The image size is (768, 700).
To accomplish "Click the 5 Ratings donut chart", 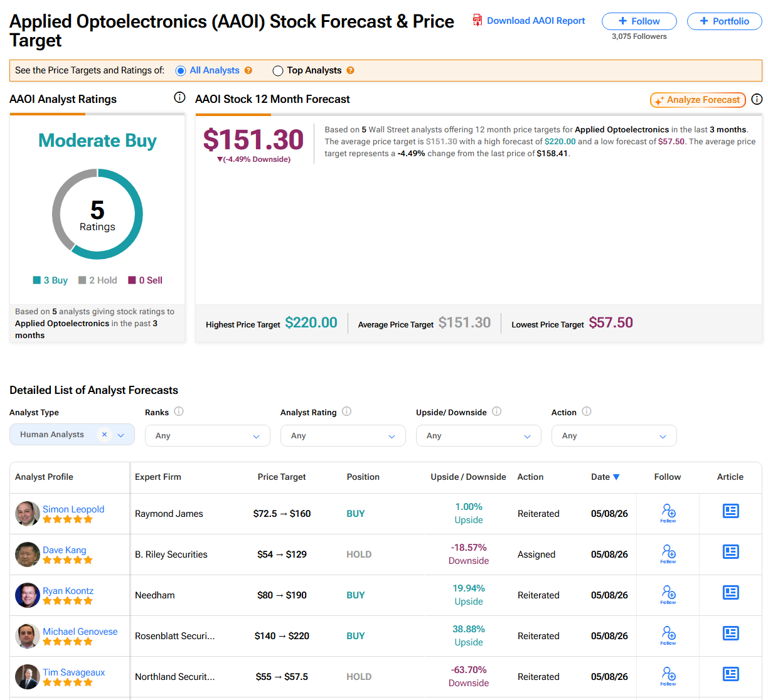I will pyautogui.click(x=97, y=214).
